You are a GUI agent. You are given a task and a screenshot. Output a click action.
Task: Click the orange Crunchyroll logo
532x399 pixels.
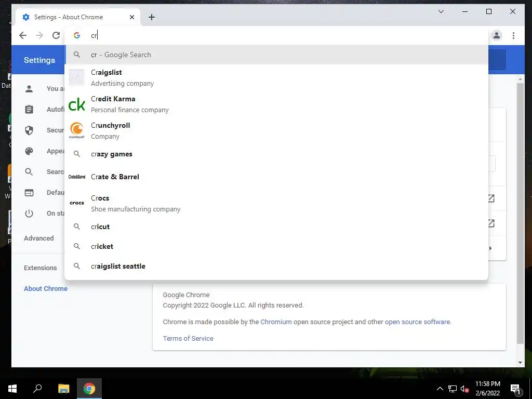(77, 130)
